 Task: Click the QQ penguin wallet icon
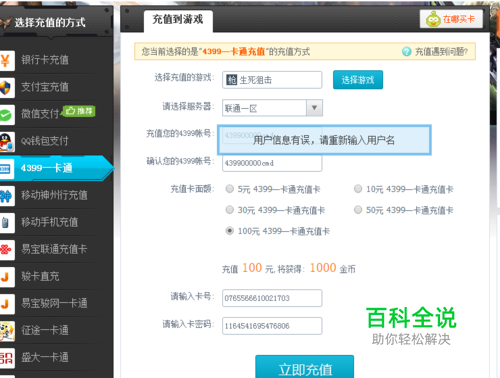(x=7, y=142)
